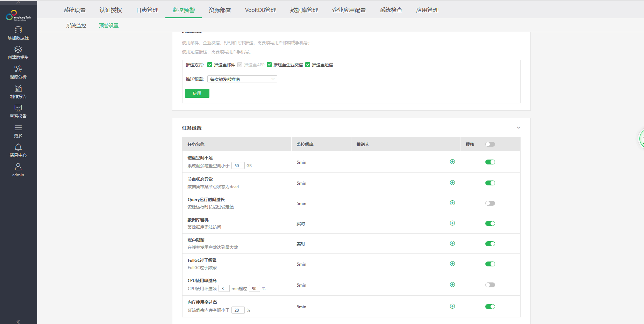The image size is (644, 324).
Task: Edit CPU duration minutes field showing 3
Action: pyautogui.click(x=224, y=288)
